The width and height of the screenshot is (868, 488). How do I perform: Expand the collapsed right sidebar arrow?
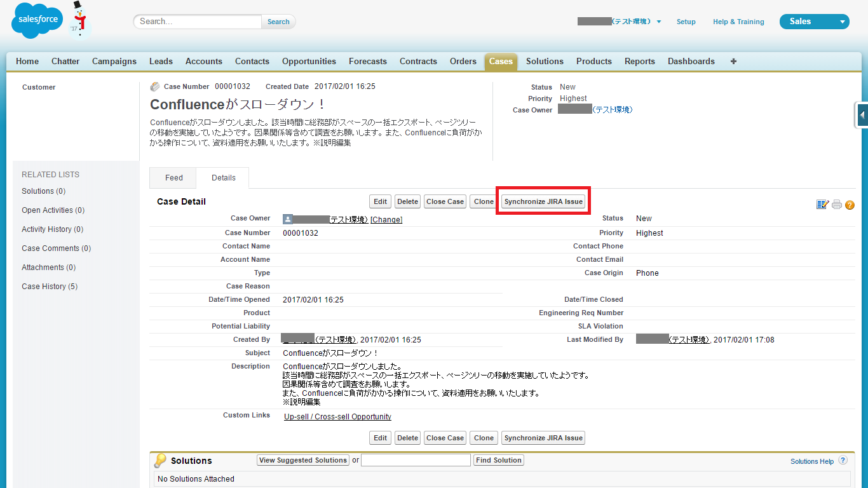[x=862, y=116]
